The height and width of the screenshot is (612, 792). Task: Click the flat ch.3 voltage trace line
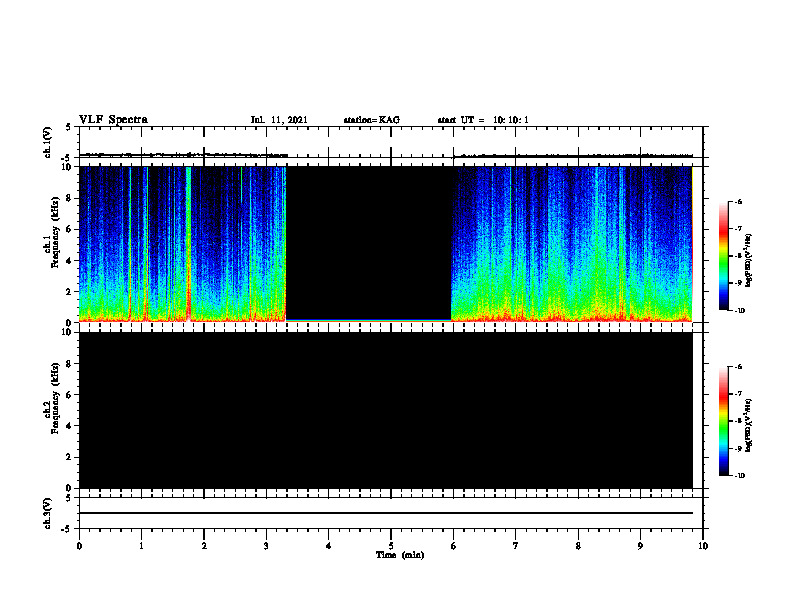coord(386,513)
